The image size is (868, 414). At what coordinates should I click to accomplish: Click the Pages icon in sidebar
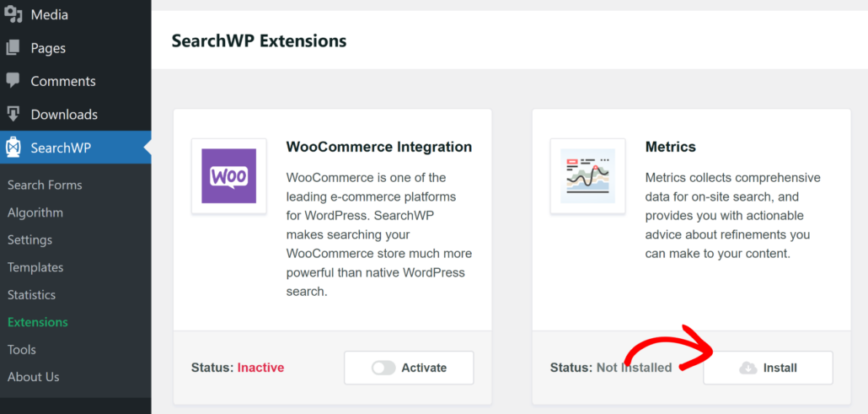(x=13, y=48)
